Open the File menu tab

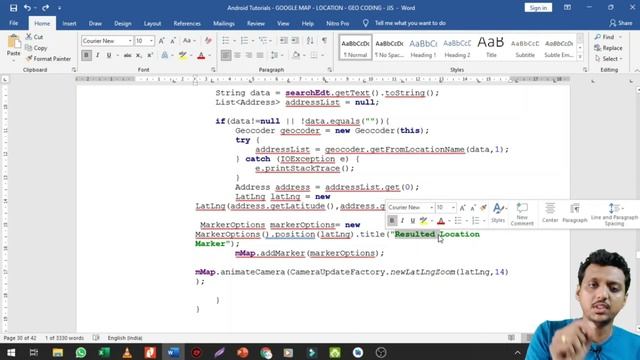(13, 23)
